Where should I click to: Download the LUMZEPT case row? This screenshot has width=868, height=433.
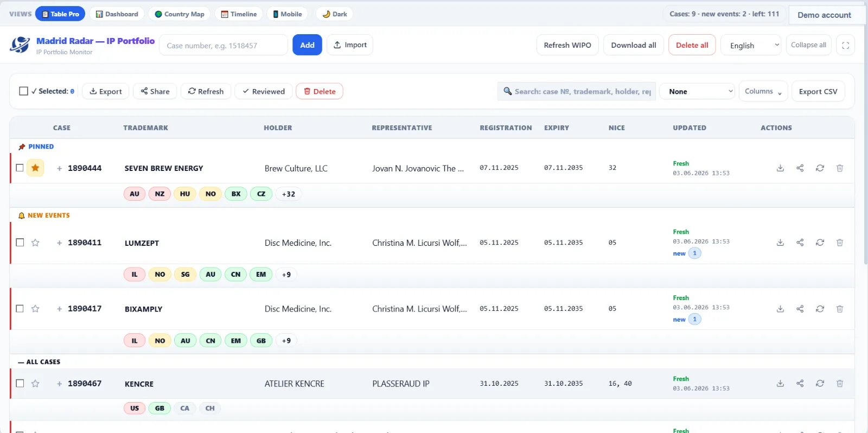point(780,243)
